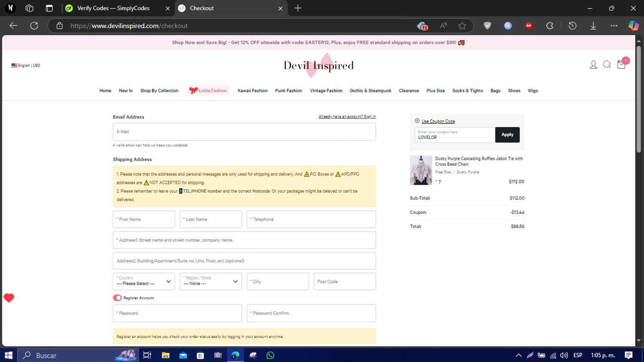Open the Plus Size menu
The height and width of the screenshot is (362, 644).
click(x=435, y=91)
